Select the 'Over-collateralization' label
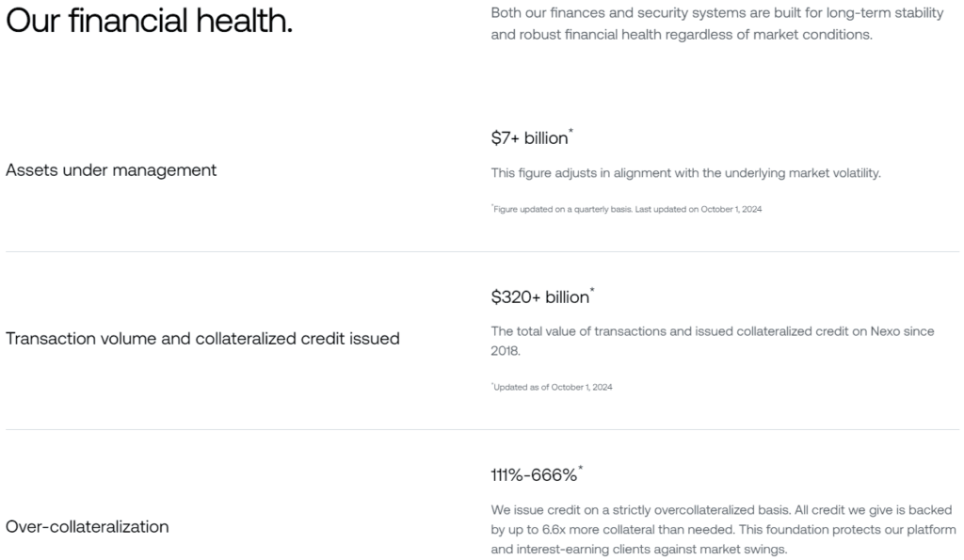The width and height of the screenshot is (964, 560). coord(88,527)
